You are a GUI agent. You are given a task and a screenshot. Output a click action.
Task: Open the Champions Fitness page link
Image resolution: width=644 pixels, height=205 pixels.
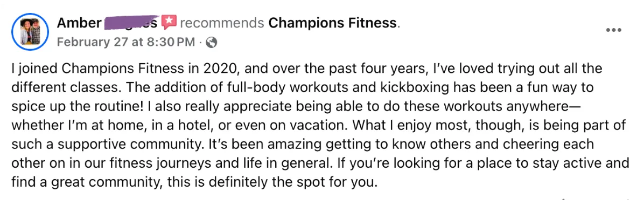pos(333,23)
